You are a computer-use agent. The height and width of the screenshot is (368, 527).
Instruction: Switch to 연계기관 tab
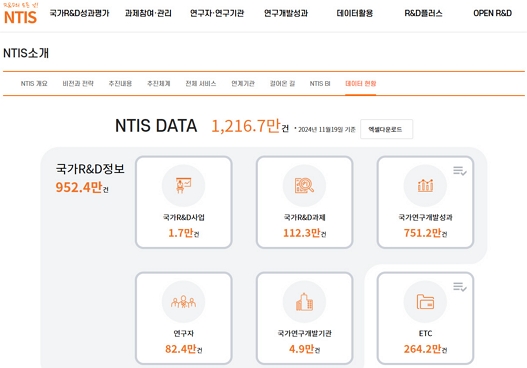pos(243,84)
